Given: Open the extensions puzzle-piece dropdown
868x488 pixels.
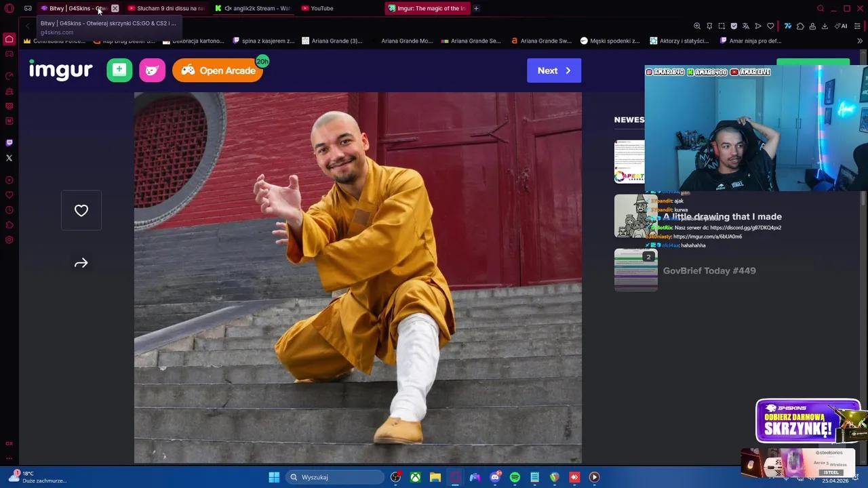Looking at the screenshot, I should 800,26.
